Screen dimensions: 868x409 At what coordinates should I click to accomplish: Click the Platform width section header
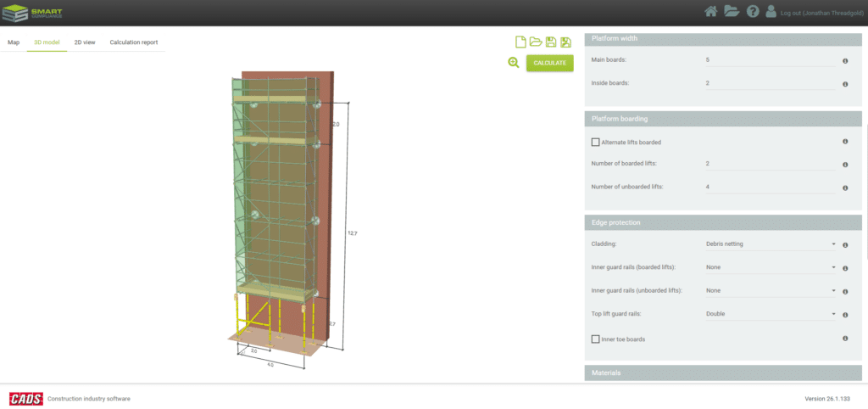pos(723,39)
